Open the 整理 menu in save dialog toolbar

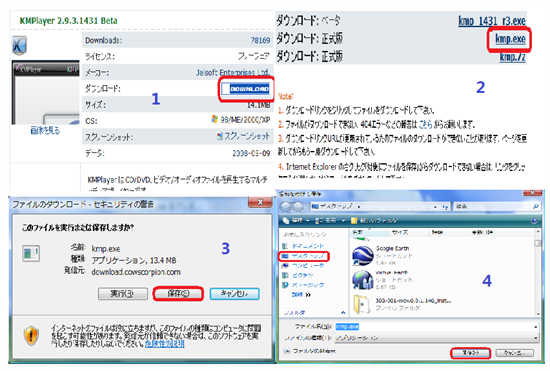pos(296,221)
